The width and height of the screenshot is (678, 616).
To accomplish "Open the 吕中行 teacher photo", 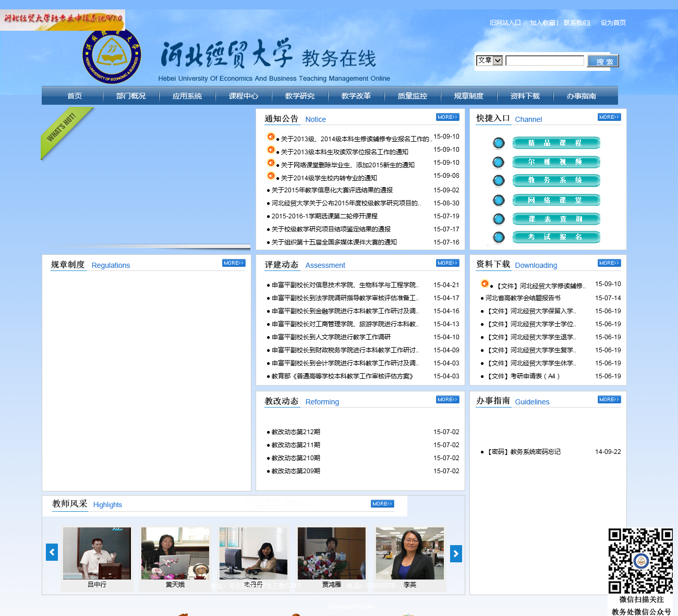I will (97, 553).
